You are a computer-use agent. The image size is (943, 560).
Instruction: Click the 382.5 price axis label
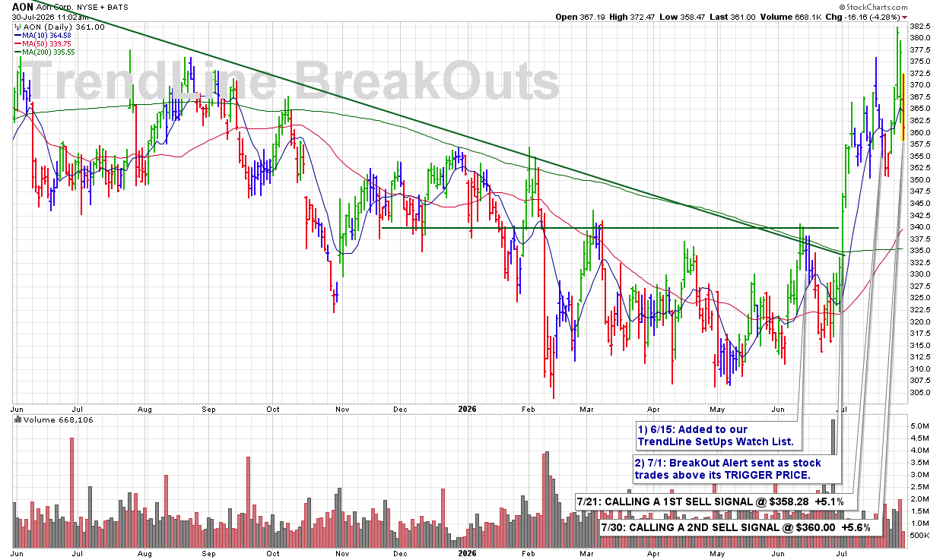[x=919, y=26]
